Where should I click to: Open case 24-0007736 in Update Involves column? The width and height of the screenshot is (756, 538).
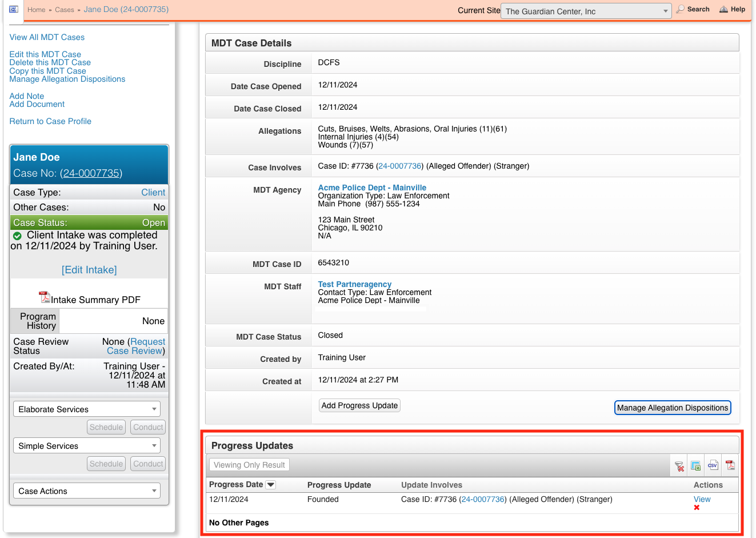(483, 500)
